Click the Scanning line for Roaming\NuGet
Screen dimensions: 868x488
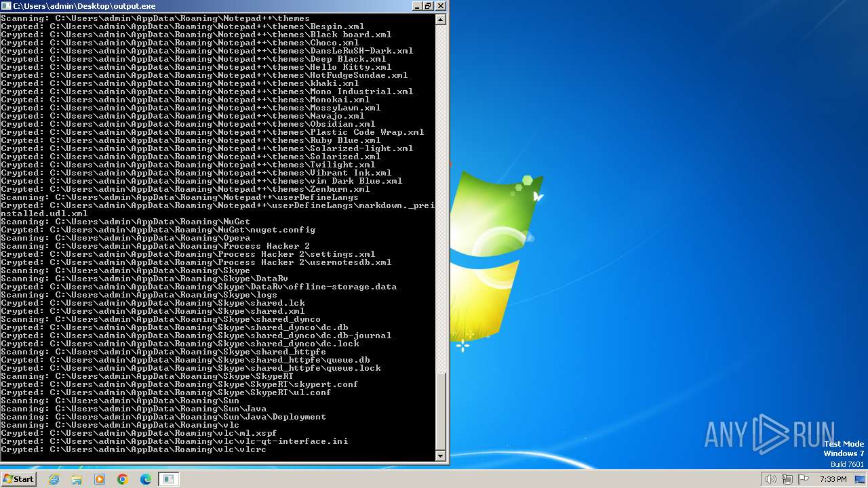click(x=125, y=222)
